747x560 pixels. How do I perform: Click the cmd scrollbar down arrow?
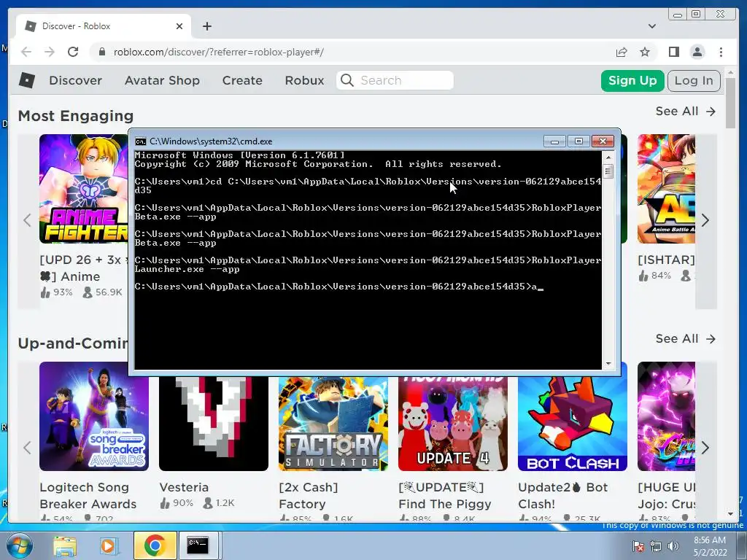(608, 364)
